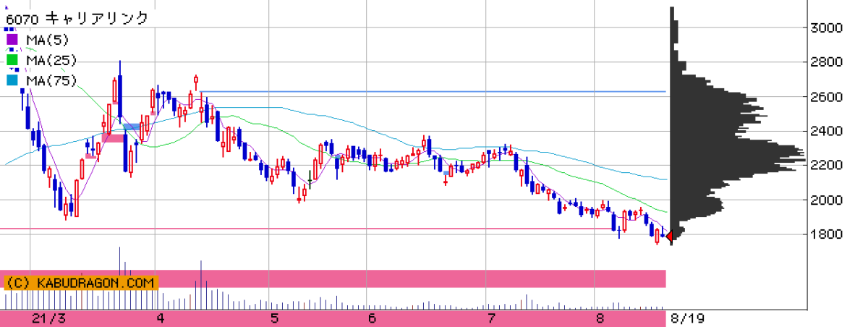Screen dimensions: 868x327
Task: Click the red current-price arrow marker
Action: click(669, 236)
